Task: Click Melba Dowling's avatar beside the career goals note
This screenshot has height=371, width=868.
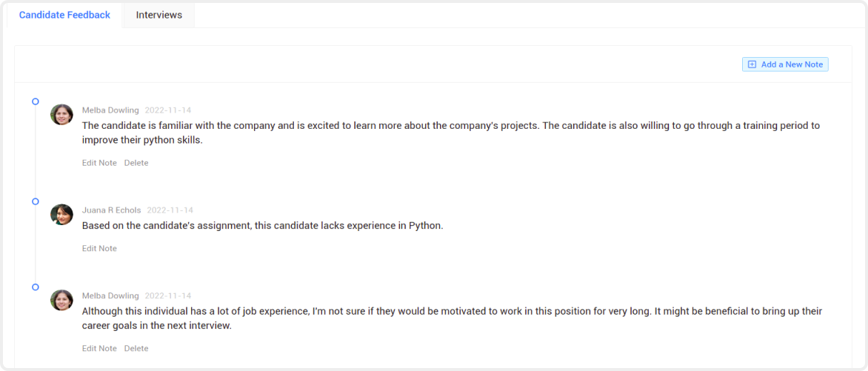Action: click(61, 300)
